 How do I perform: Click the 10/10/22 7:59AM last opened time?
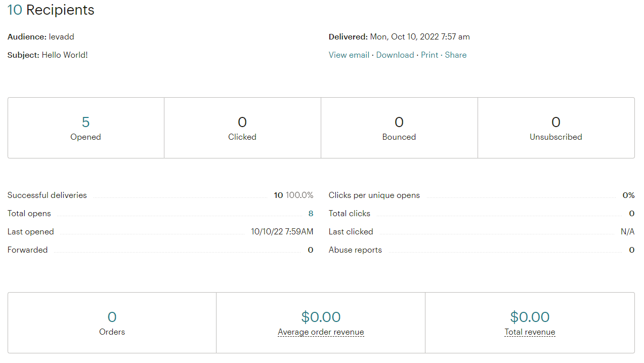(x=282, y=232)
